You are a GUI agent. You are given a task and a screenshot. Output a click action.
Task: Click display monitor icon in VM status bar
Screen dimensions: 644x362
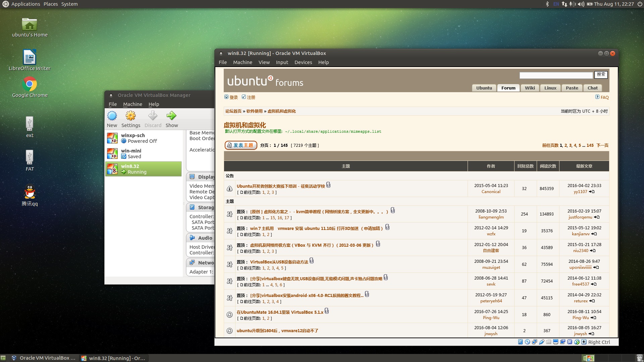coord(555,342)
